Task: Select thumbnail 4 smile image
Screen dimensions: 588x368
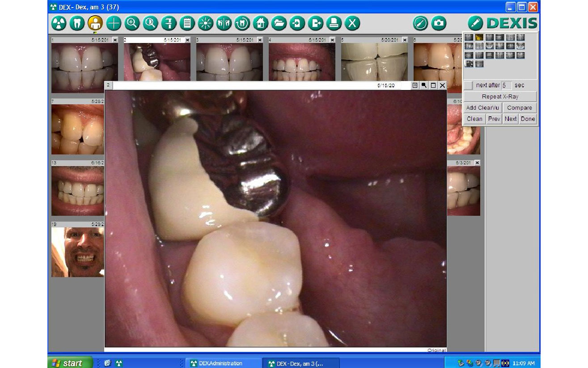Action: [302, 62]
